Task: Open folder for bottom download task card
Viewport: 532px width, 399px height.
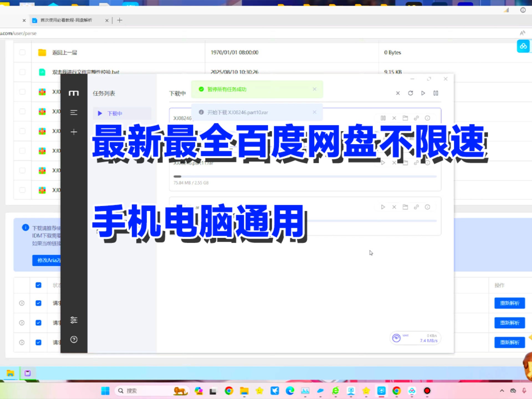Action: click(405, 207)
